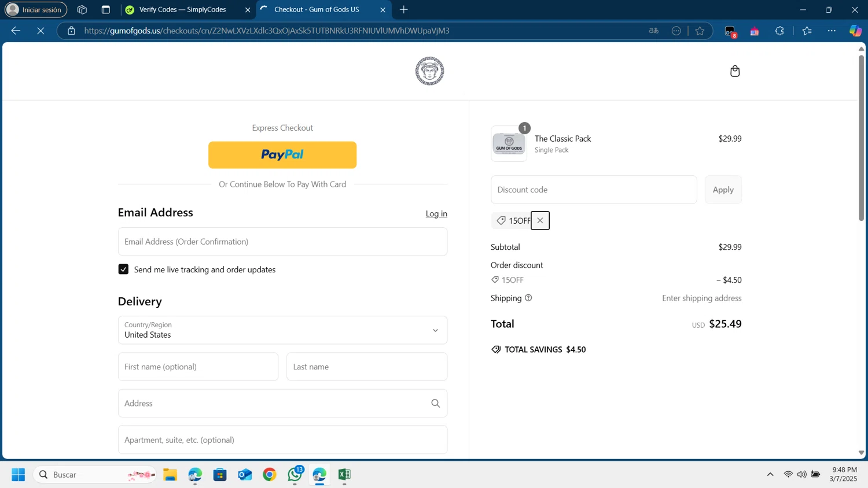Focus the Apartment, suite field
The height and width of the screenshot is (488, 868).
point(282,440)
